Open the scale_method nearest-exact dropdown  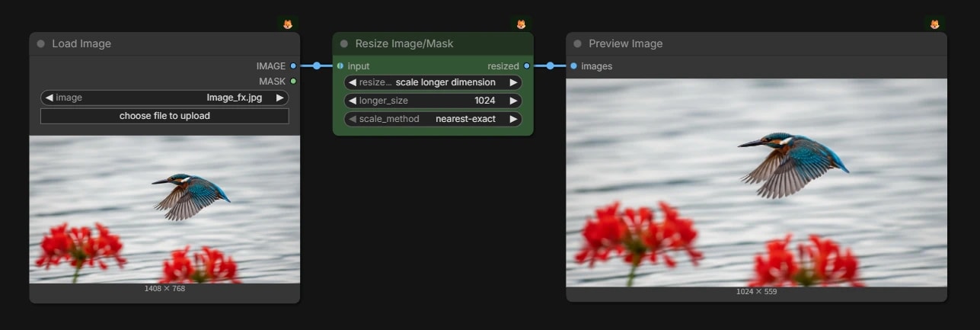point(433,119)
